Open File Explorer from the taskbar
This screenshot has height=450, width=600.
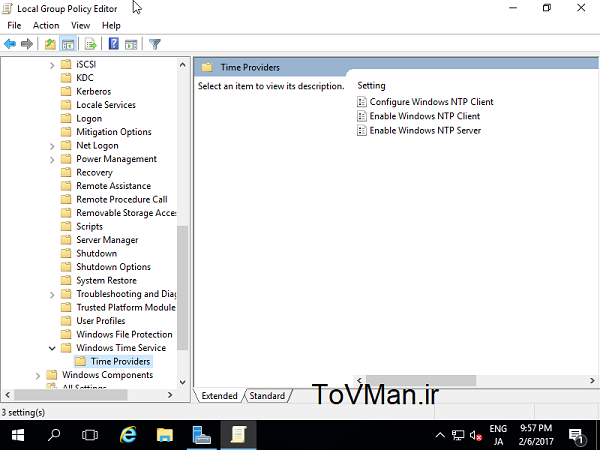coord(165,435)
